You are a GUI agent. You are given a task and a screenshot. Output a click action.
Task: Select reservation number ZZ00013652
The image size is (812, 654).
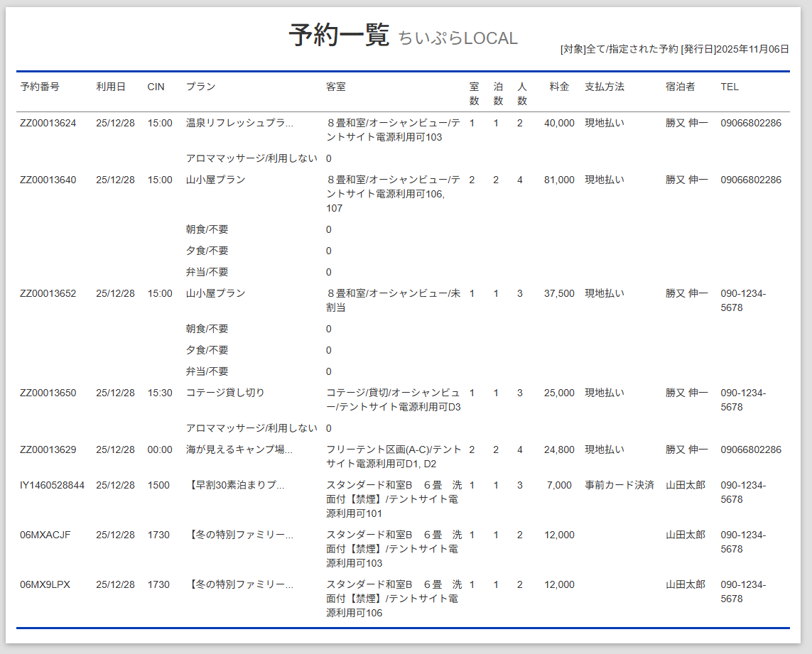point(48,293)
